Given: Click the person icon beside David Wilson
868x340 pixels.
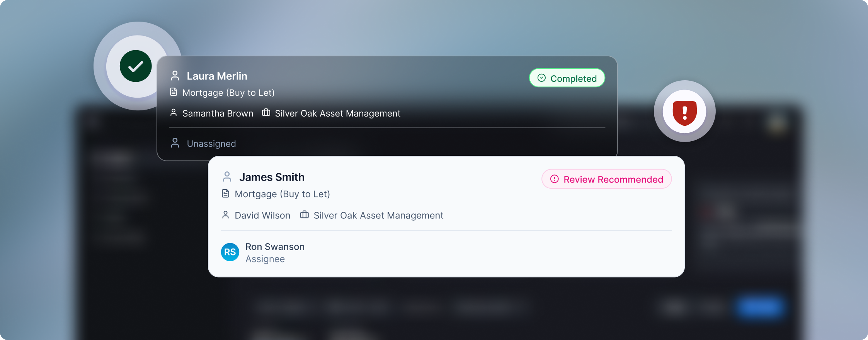Looking at the screenshot, I should click(226, 215).
